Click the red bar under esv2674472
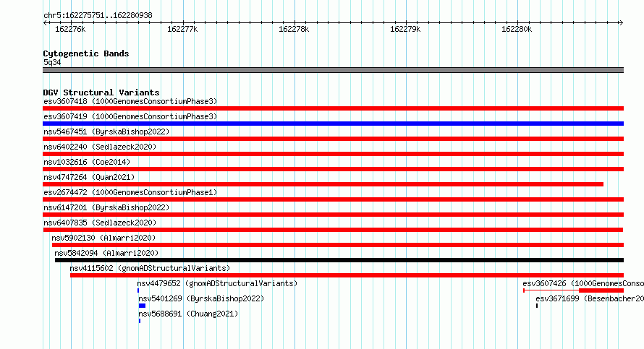This screenshot has height=349, width=644. click(x=333, y=199)
